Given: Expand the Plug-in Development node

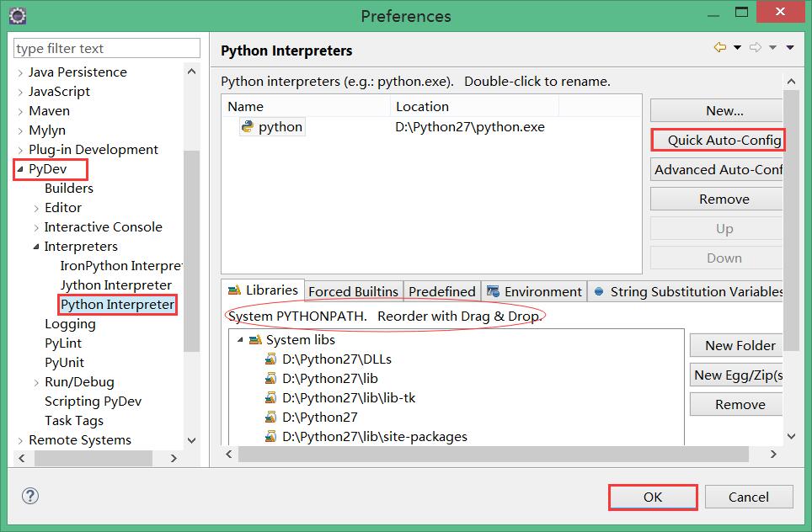Looking at the screenshot, I should pos(20,151).
